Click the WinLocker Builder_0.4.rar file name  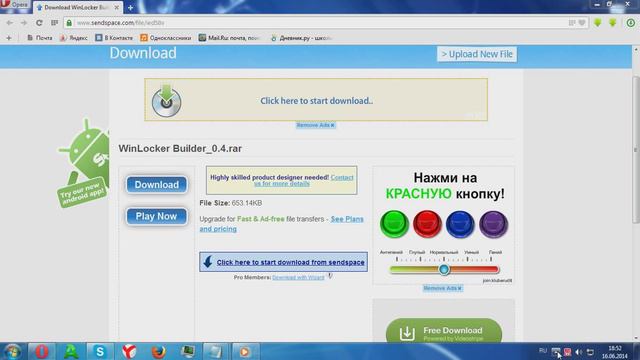tap(180, 149)
